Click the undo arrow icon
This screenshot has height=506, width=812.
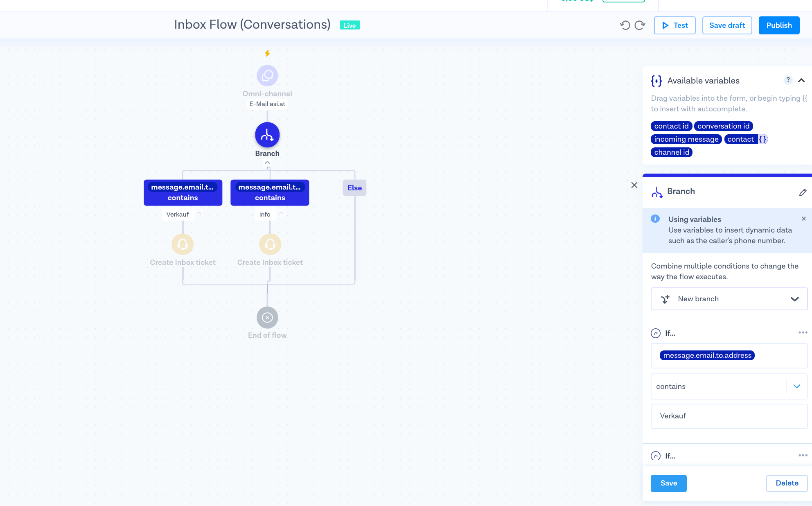pos(625,25)
